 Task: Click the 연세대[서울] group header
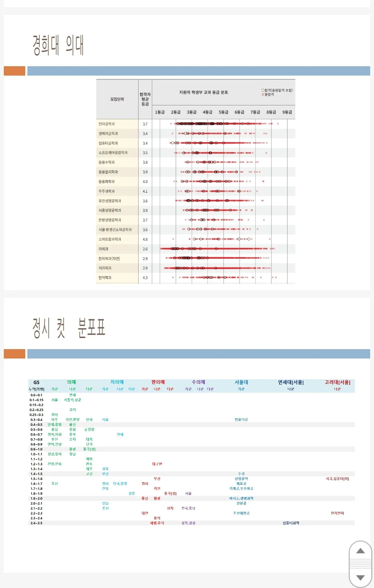pos(291,382)
